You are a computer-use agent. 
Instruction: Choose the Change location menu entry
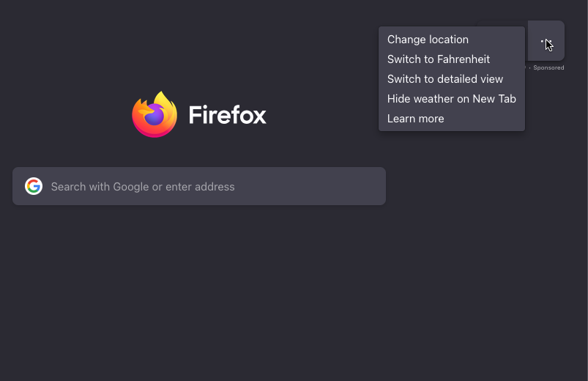[x=428, y=40]
